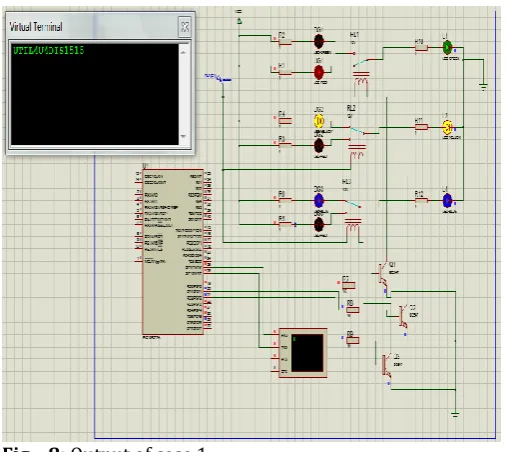Toggle the RL3 relay switch contact
507x452 pixels.
pos(353,204)
